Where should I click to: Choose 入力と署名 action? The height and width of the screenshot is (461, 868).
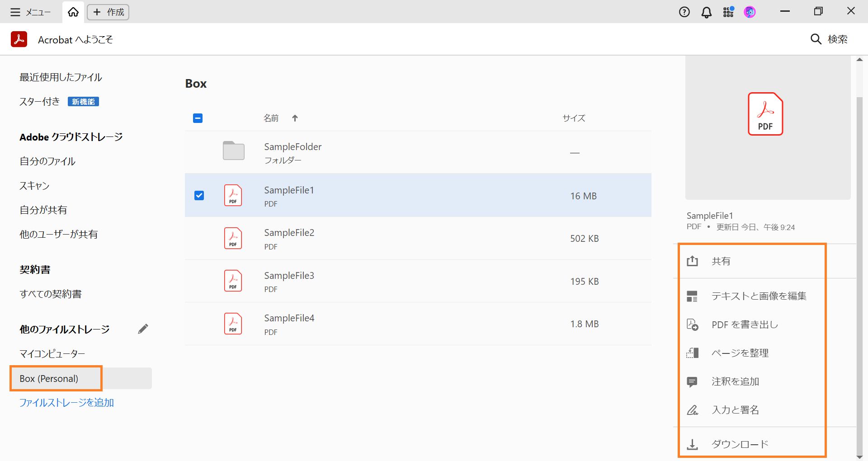[x=735, y=410]
